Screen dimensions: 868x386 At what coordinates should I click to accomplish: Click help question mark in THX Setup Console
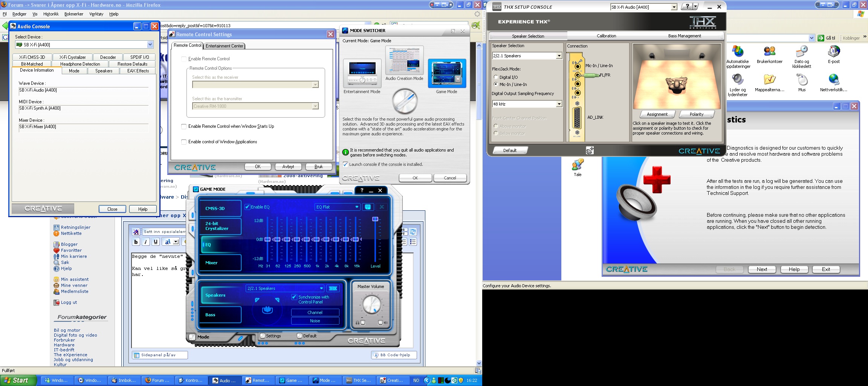tap(687, 7)
